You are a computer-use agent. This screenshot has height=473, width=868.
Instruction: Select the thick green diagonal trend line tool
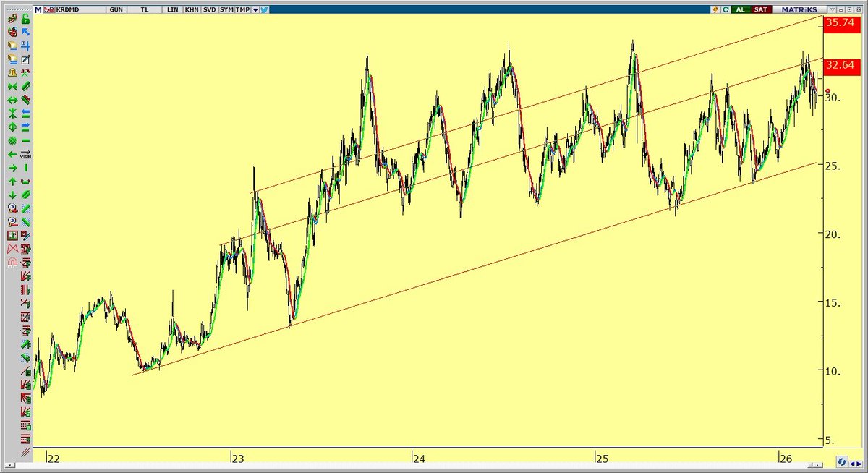25,196
